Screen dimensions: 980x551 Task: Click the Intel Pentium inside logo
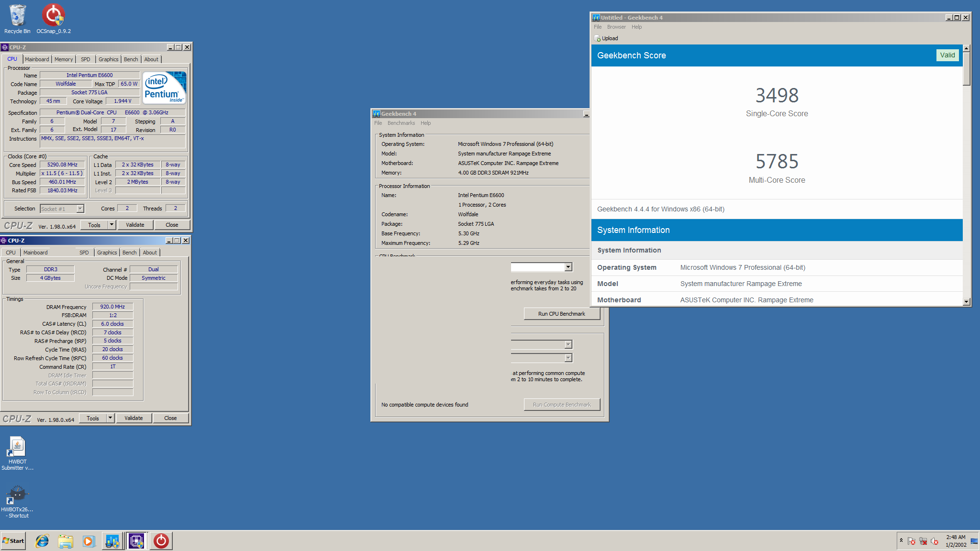coord(165,88)
